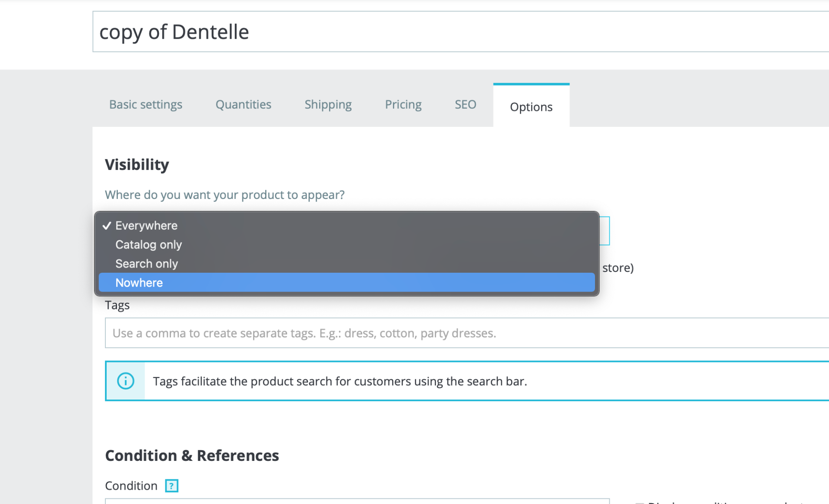Switch to the SEO tab
The image size is (829, 504).
tap(465, 104)
